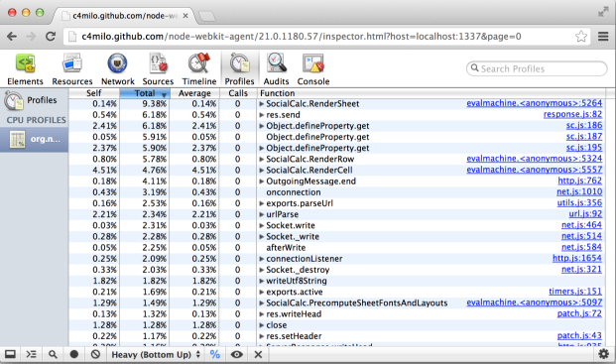616x364 pixels.
Task: Open the url.js:92 source link
Action: point(585,213)
